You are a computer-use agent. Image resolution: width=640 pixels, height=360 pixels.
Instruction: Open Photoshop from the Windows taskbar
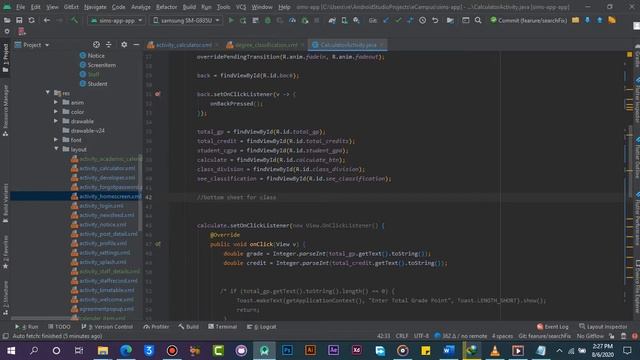click(287, 350)
